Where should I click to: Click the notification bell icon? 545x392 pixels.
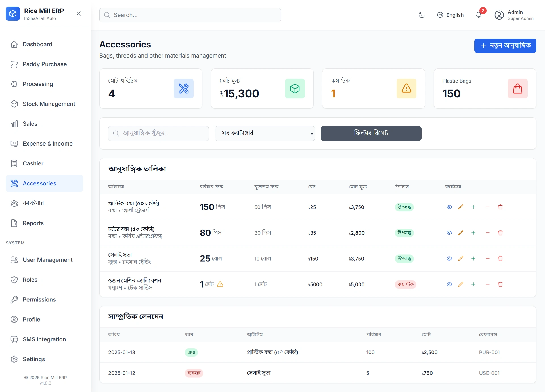(x=479, y=15)
